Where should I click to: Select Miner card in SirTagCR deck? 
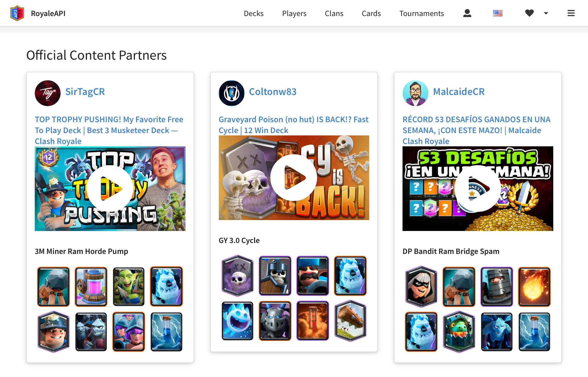coord(53,332)
